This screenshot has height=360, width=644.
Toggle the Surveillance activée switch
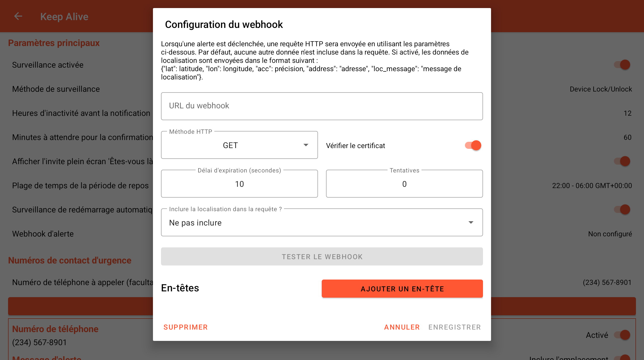point(622,65)
